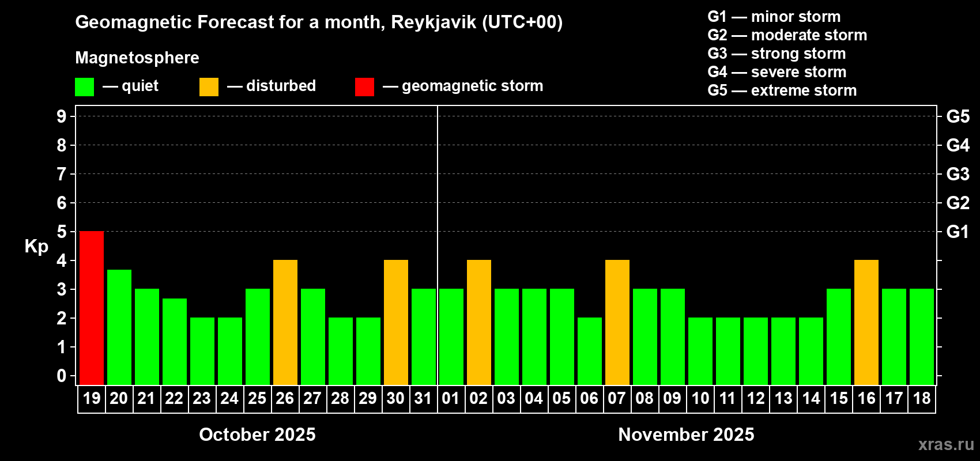Select the green bar for October 22
980x461 pixels.
tap(175, 342)
